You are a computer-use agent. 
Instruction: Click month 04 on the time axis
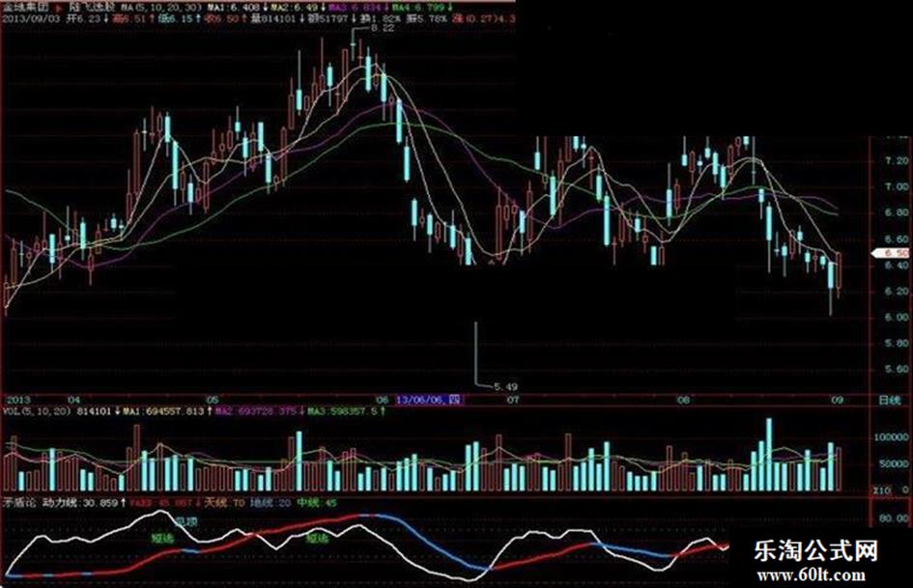click(74, 400)
